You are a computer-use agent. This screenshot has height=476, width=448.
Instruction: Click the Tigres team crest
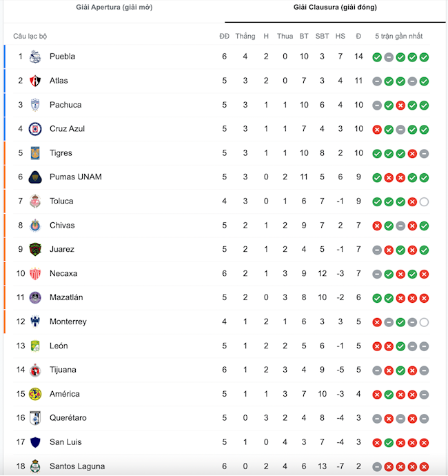tap(35, 153)
